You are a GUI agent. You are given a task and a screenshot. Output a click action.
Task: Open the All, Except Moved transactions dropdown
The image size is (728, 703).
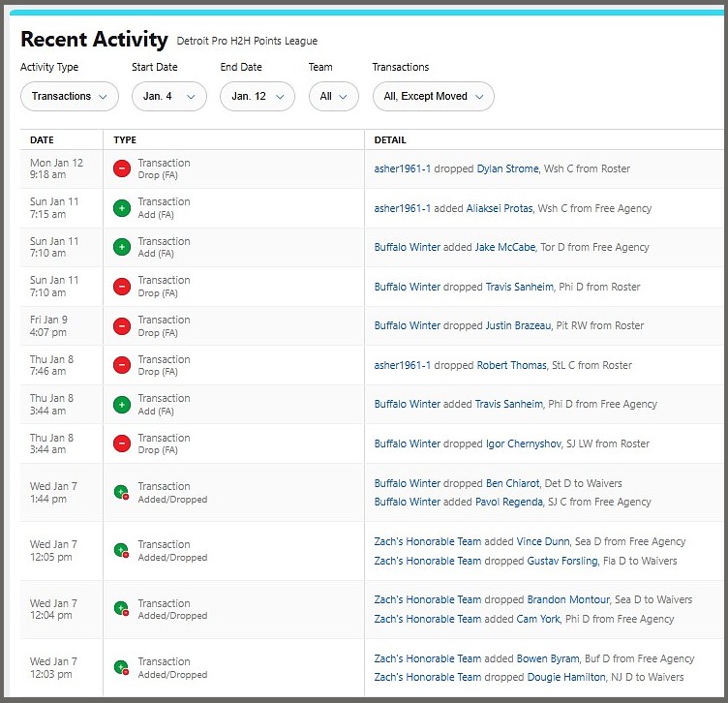433,96
